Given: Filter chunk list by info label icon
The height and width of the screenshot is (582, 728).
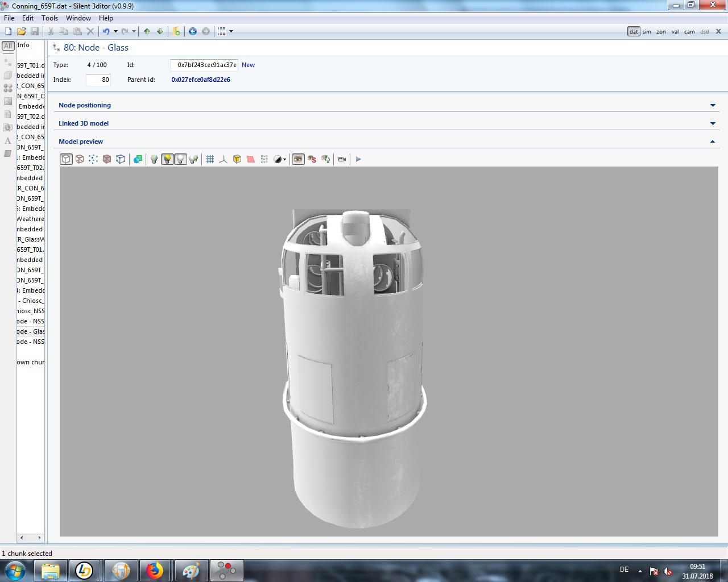Looking at the screenshot, I should pyautogui.click(x=8, y=127).
